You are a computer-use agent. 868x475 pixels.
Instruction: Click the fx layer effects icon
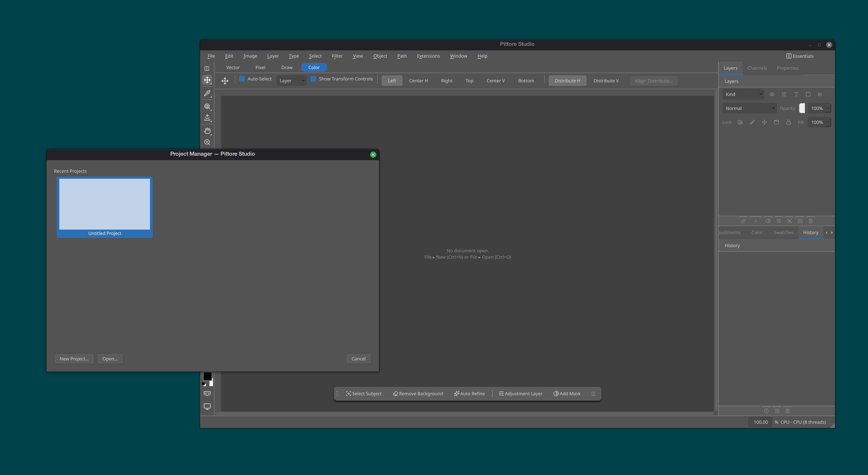756,221
